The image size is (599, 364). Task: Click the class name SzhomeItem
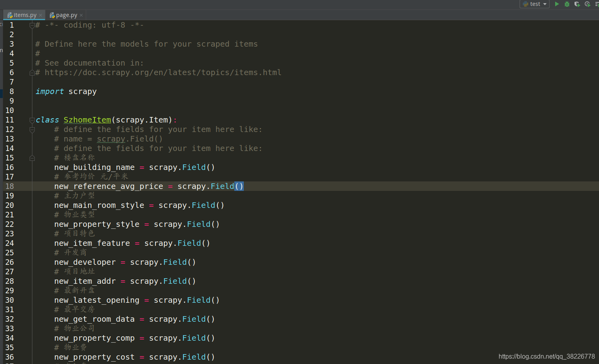87,120
